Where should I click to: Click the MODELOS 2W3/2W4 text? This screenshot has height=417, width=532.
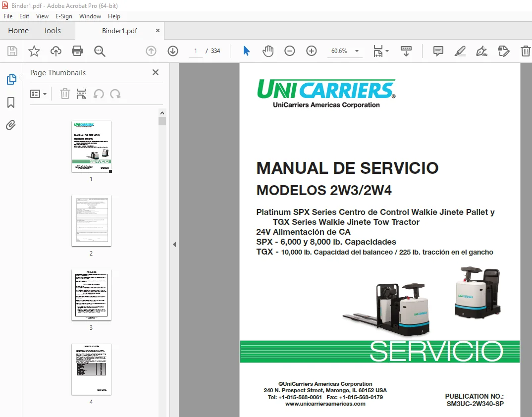(x=324, y=190)
